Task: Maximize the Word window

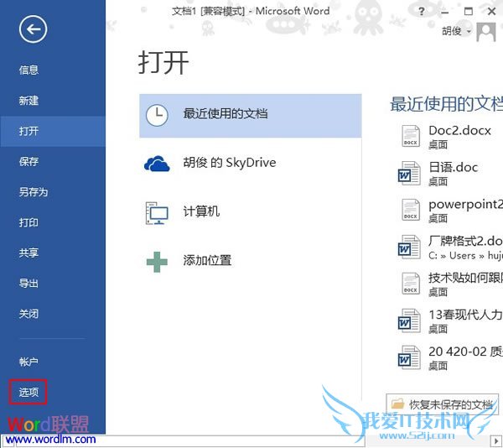Action: pyautogui.click(x=469, y=12)
